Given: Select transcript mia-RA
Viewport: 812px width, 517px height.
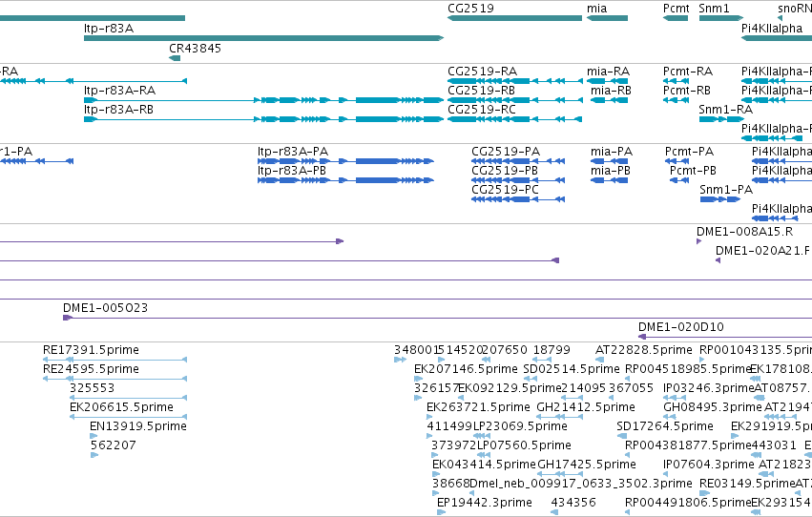Looking at the screenshot, I should coord(607,81).
